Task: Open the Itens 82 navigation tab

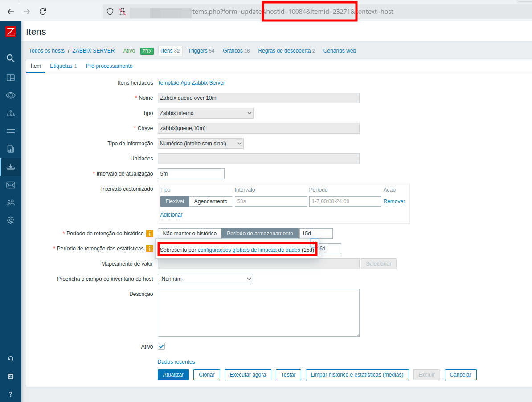Action: click(x=170, y=50)
